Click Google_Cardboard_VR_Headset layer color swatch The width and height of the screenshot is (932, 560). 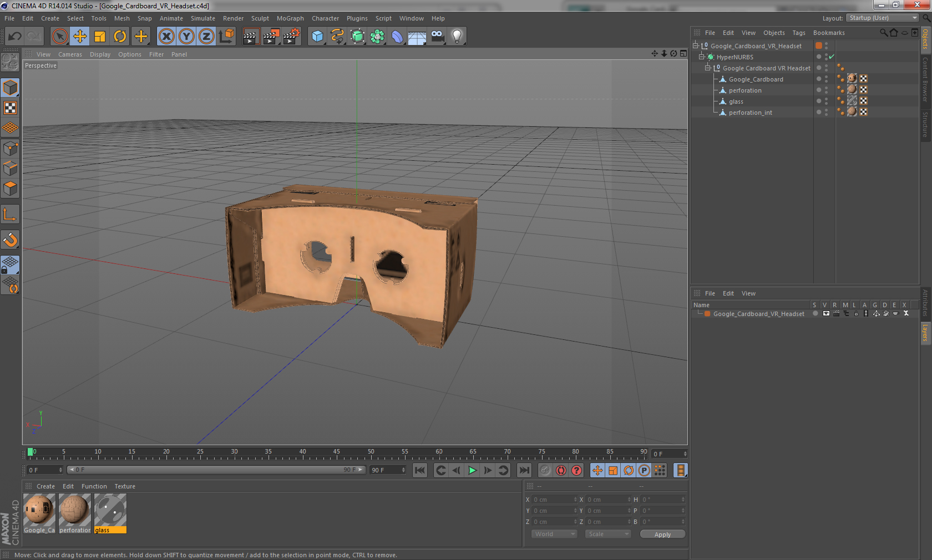[707, 313]
